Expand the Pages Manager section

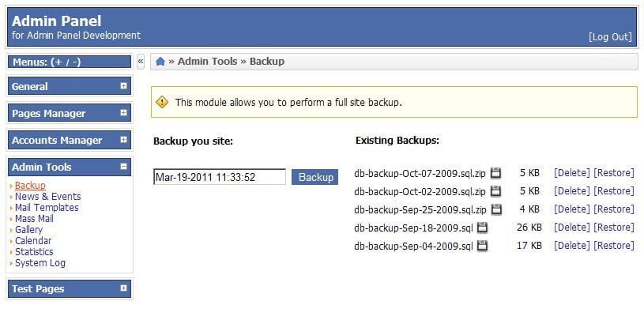123,113
